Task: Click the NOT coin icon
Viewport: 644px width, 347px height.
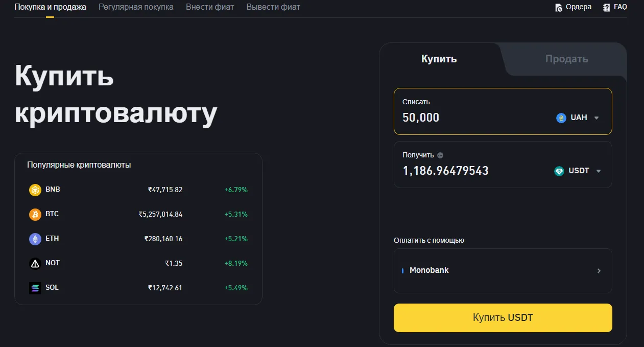Action: 35,263
